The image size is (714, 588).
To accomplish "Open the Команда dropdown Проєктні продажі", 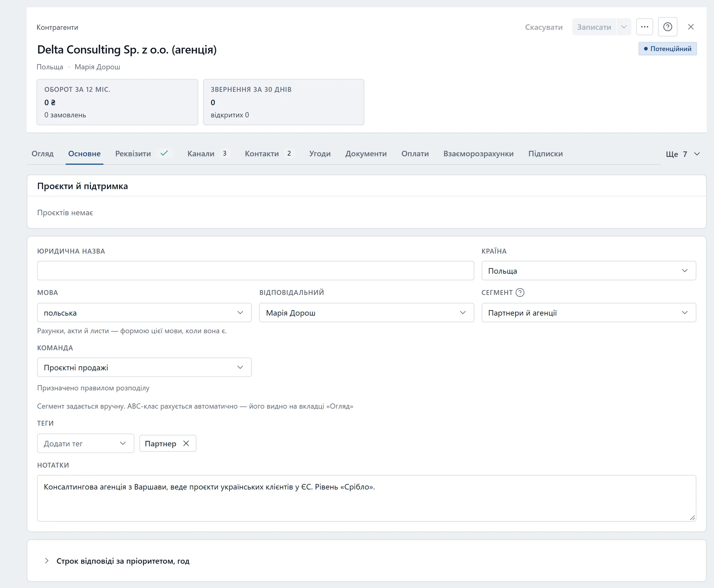I will click(x=144, y=367).
